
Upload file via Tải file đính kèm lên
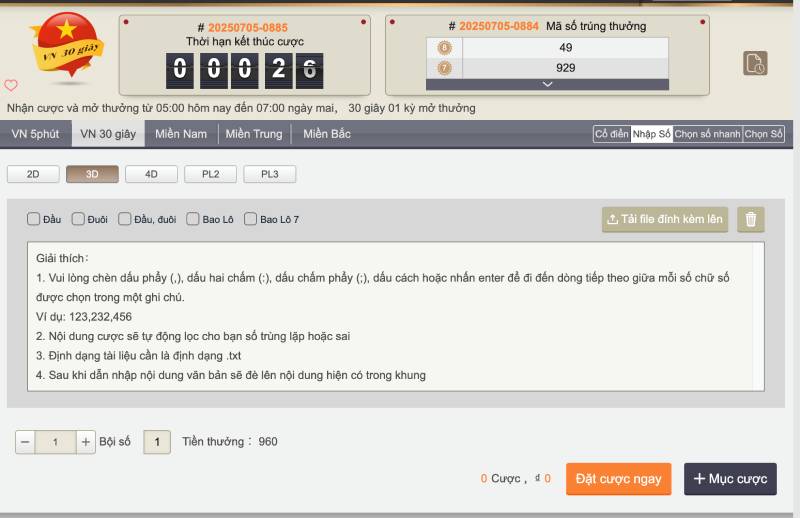click(665, 219)
